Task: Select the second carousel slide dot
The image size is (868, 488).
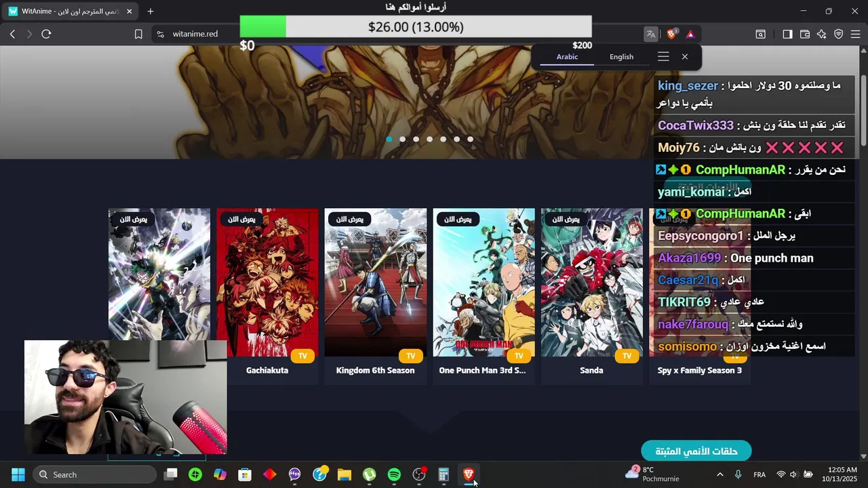Action: [402, 139]
